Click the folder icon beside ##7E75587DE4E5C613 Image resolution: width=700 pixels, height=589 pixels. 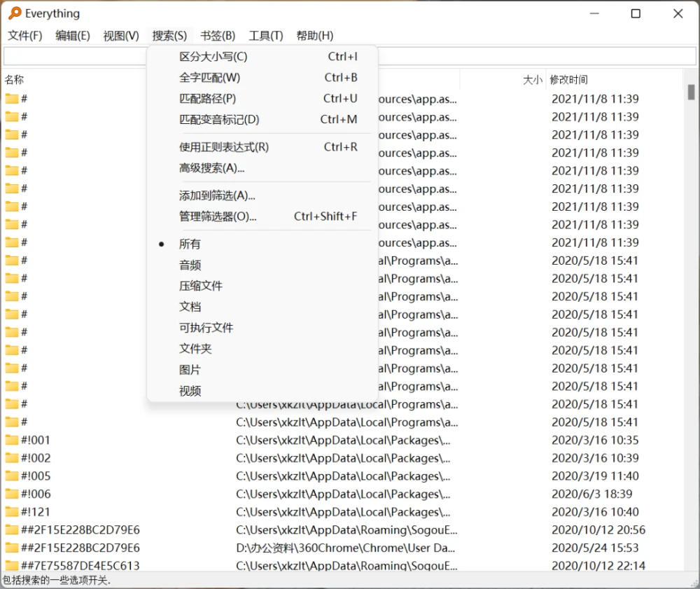pos(13,565)
